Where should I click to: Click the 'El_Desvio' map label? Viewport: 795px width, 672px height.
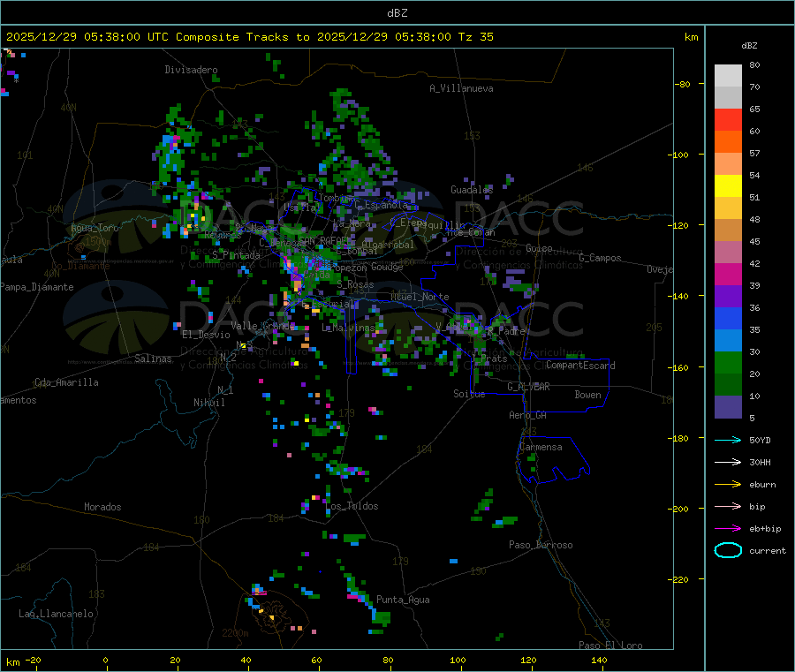[206, 335]
